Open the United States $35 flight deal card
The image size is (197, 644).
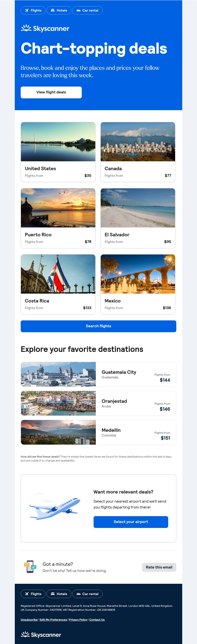[x=58, y=152]
